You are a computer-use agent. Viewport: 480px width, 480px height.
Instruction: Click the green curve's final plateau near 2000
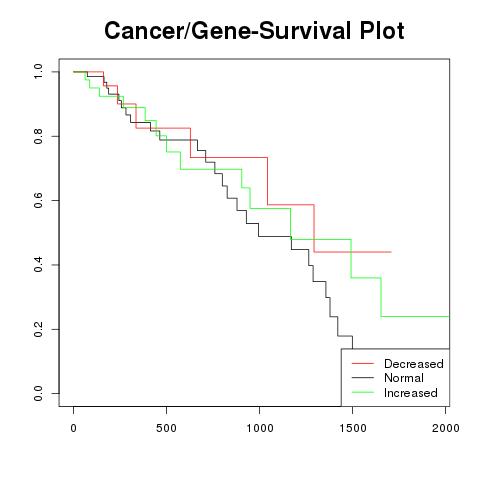tap(415, 316)
